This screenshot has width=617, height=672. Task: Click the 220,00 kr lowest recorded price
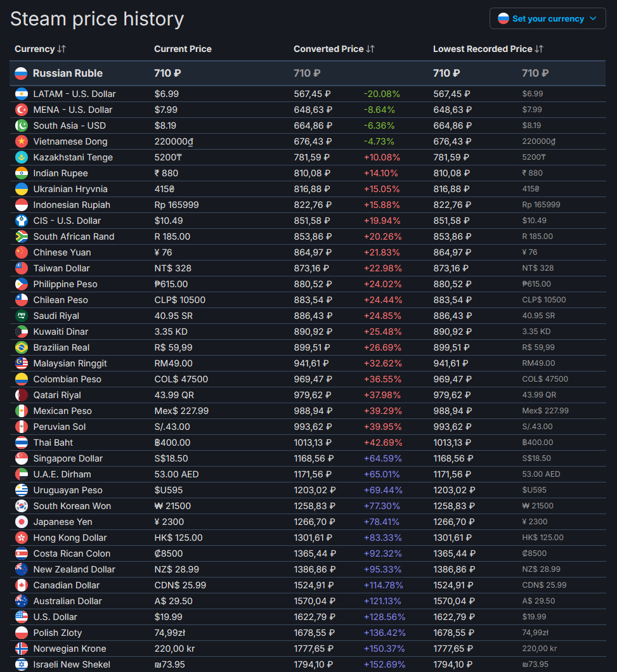click(x=540, y=649)
